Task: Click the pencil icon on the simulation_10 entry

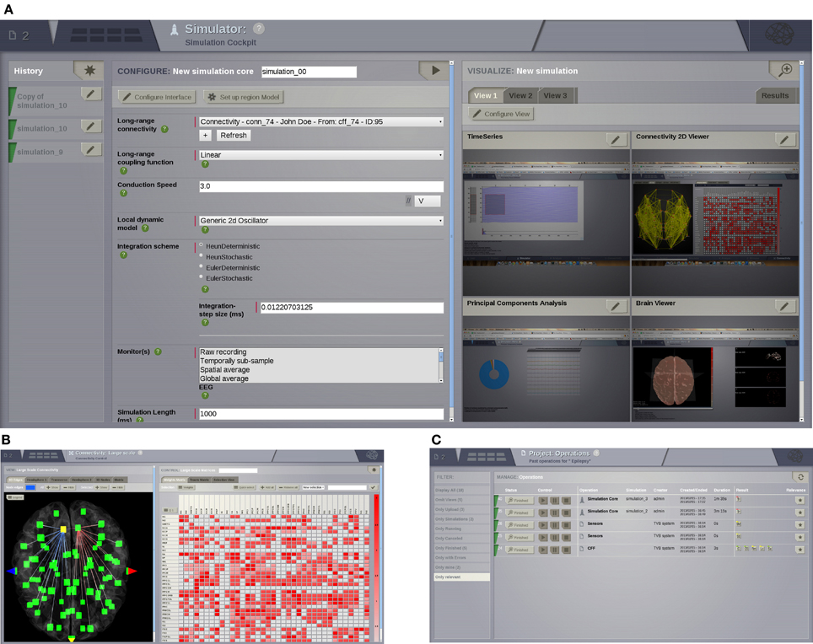Action: (x=91, y=126)
